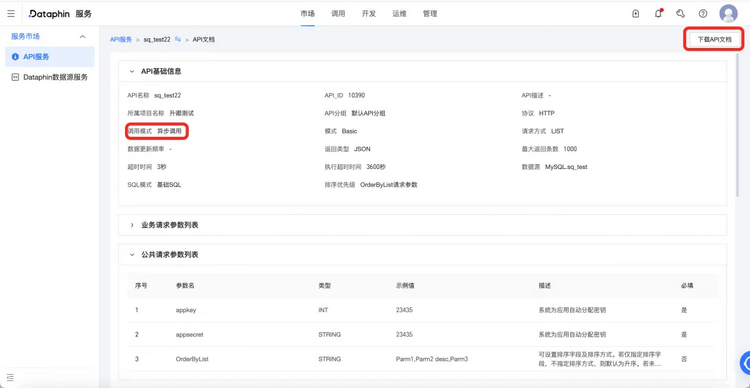Image resolution: width=750 pixels, height=388 pixels.
Task: Collapse sidebar using bottom-left icon
Action: [11, 377]
